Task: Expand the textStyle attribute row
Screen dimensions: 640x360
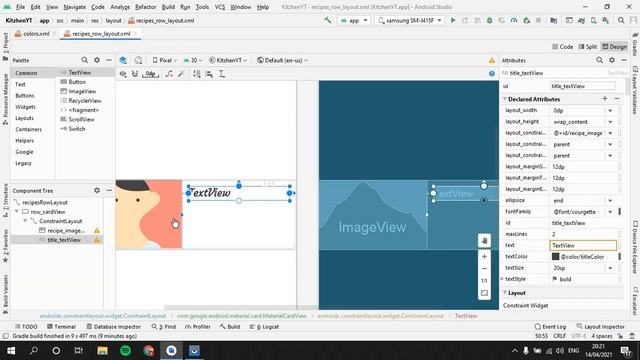Action: point(503,279)
